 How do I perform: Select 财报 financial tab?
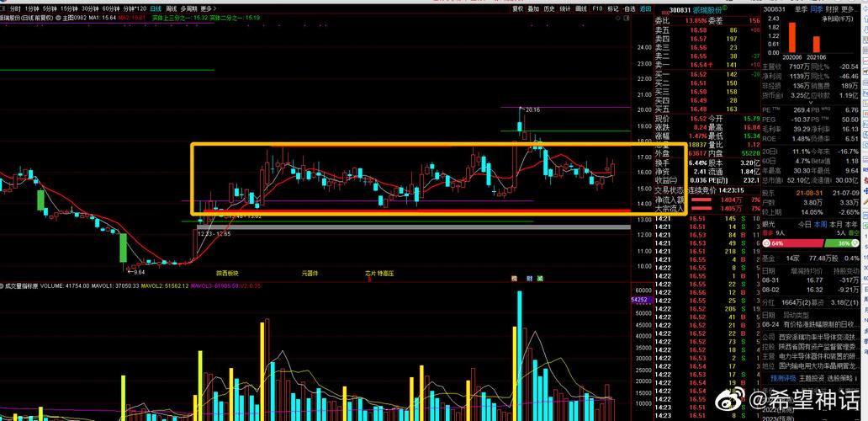click(832, 9)
